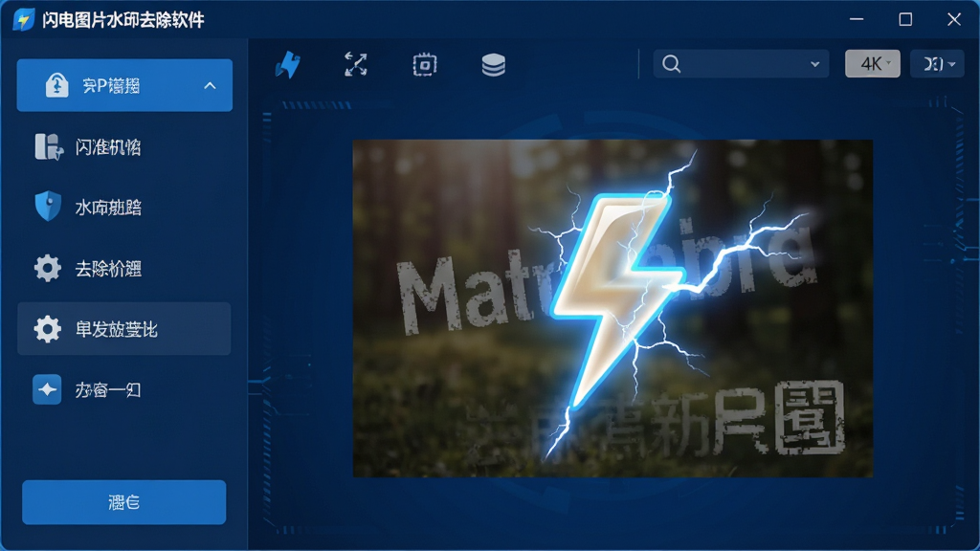Open the 4K resolution dropdown
Viewport: 980px width, 551px height.
click(x=873, y=64)
